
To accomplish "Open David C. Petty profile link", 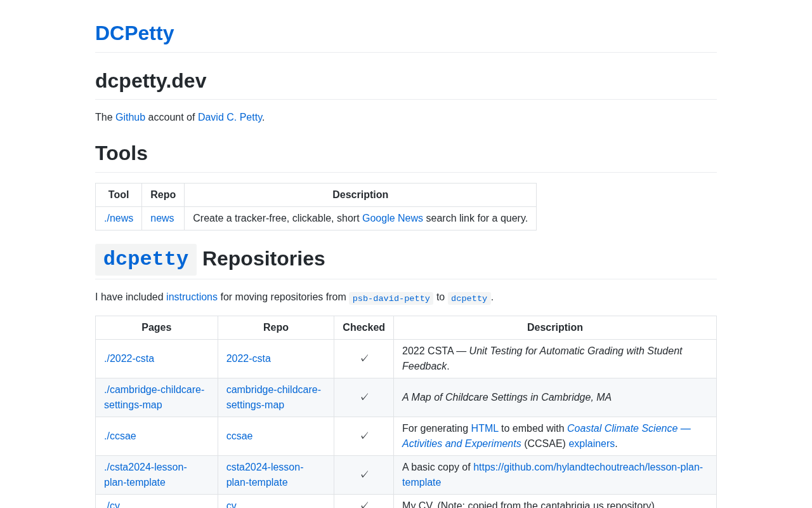I will point(230,117).
